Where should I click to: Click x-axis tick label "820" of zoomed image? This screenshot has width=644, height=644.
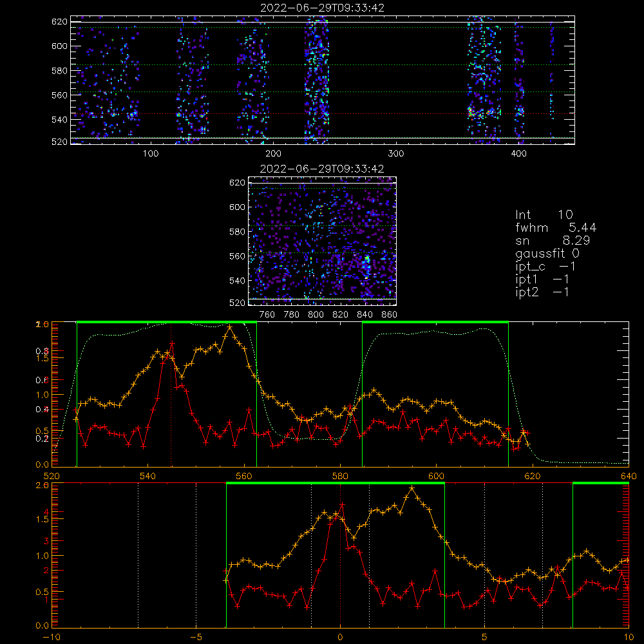(341, 315)
